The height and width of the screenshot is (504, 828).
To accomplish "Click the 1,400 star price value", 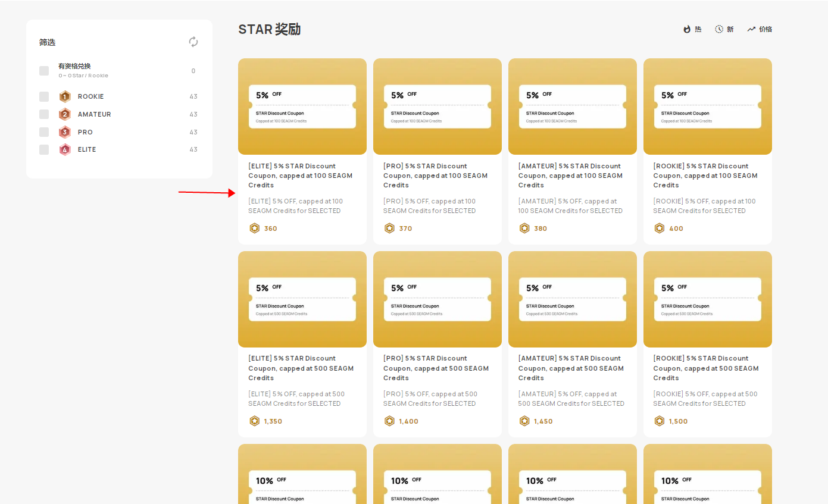I will click(x=408, y=421).
